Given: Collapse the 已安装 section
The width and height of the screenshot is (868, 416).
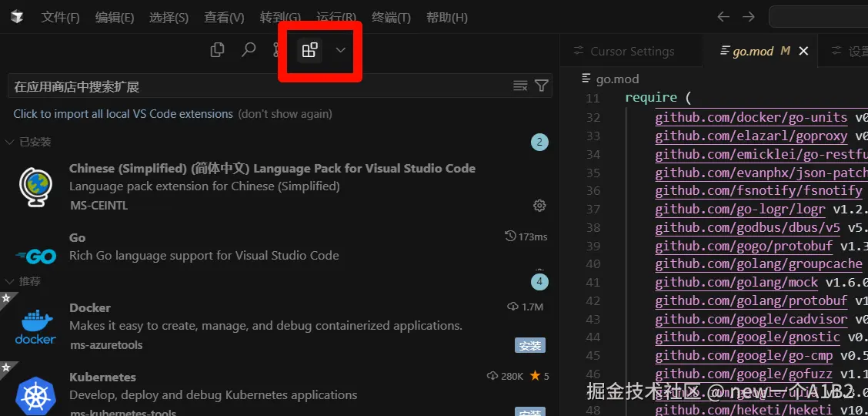Looking at the screenshot, I should point(10,142).
